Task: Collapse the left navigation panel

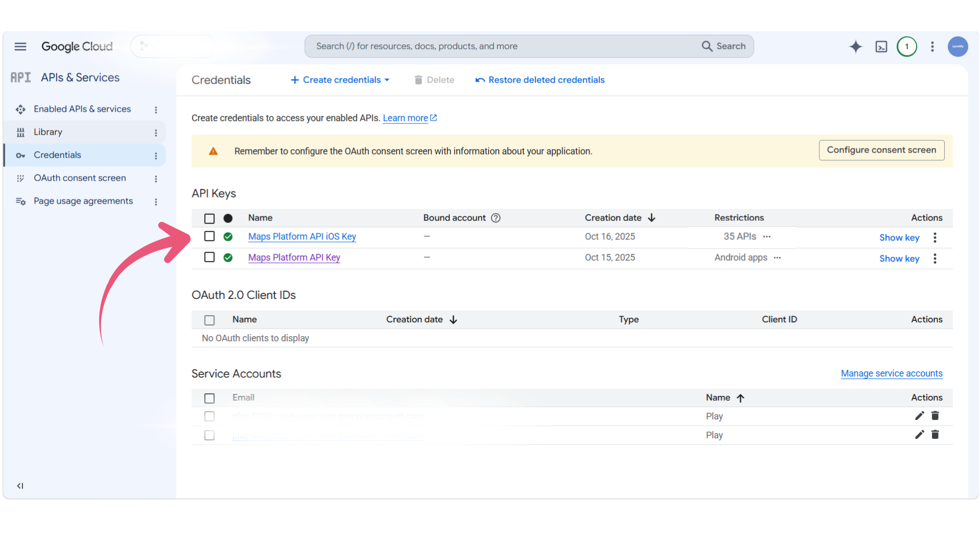Action: pos(20,486)
